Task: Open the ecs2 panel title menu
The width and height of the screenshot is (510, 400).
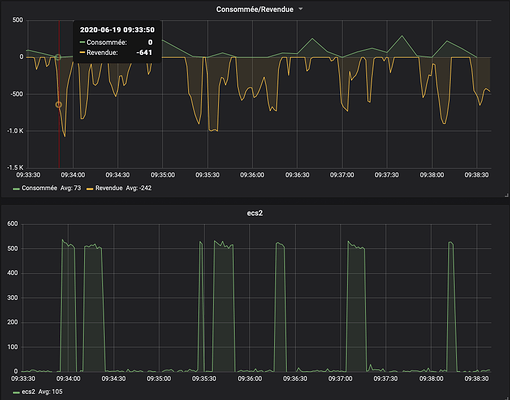Action: (255, 213)
